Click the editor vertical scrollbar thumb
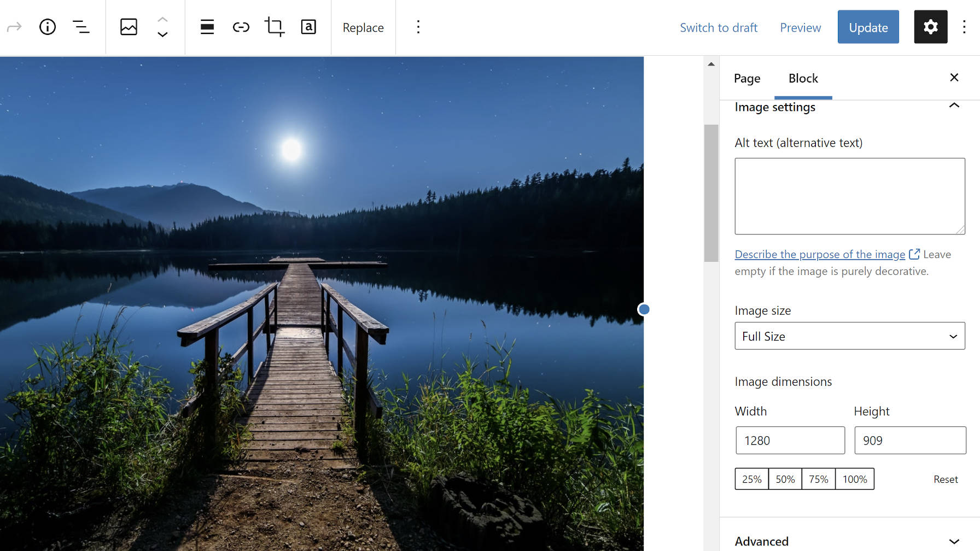The width and height of the screenshot is (980, 551). click(711, 193)
